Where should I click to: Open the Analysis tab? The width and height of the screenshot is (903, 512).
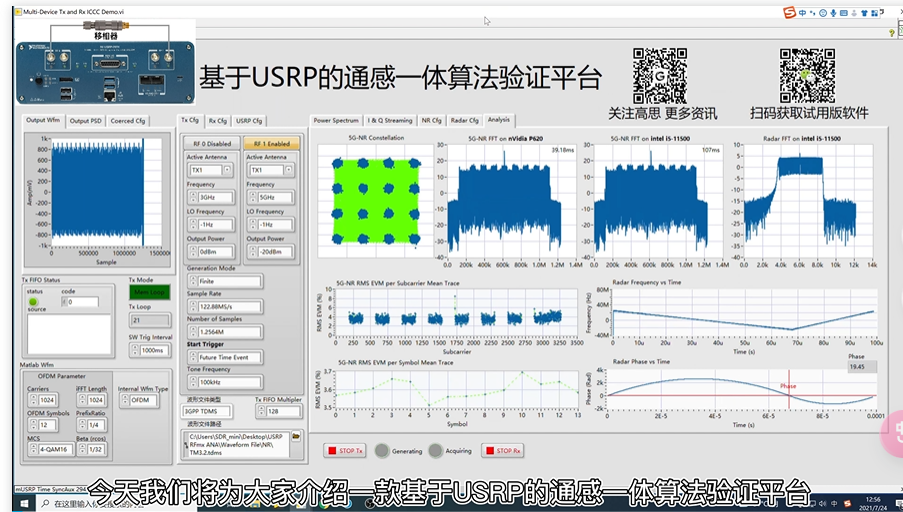499,120
